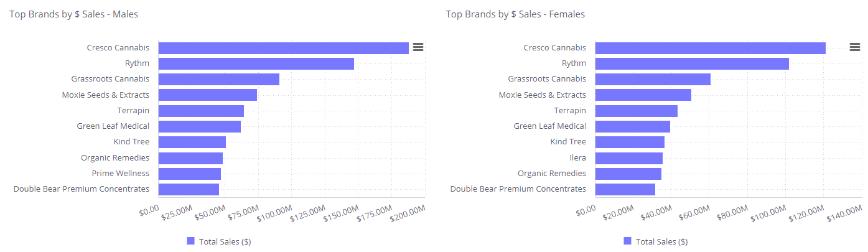Screen dimensions: 868x252
Task: Click the Top Brands by $ Sales - Females title
Action: point(515,14)
